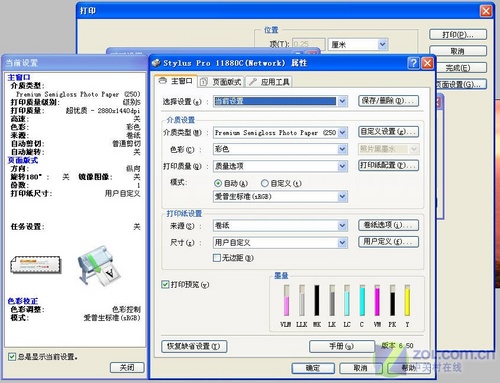Select the 自定义 mode radio button
The image size is (500, 383).
click(x=265, y=183)
